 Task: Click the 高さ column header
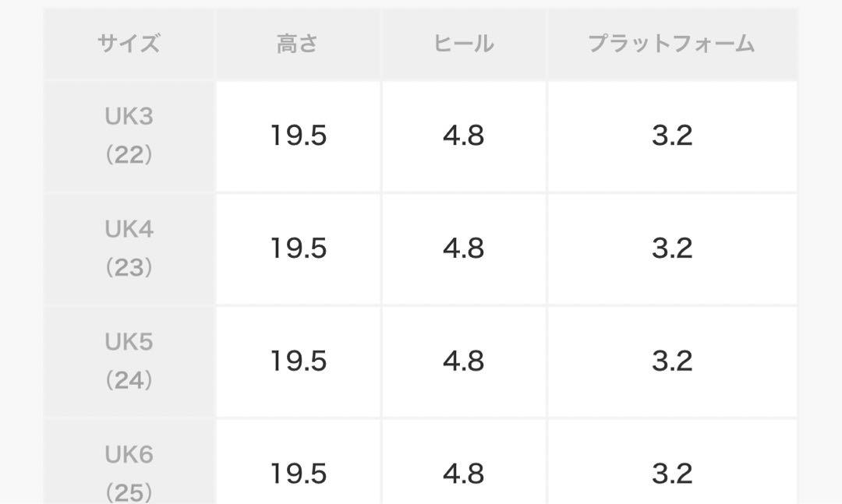(298, 44)
